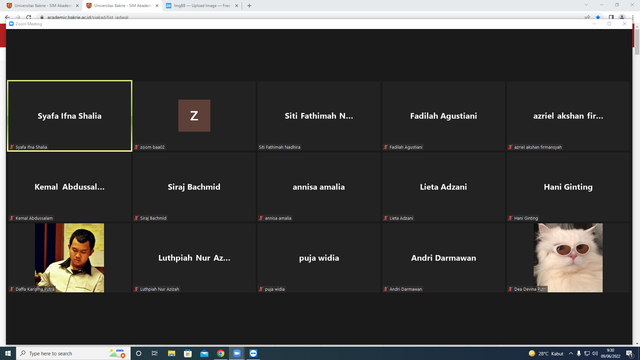
Task: Open Microsoft Store from the taskbar
Action: 188,353
